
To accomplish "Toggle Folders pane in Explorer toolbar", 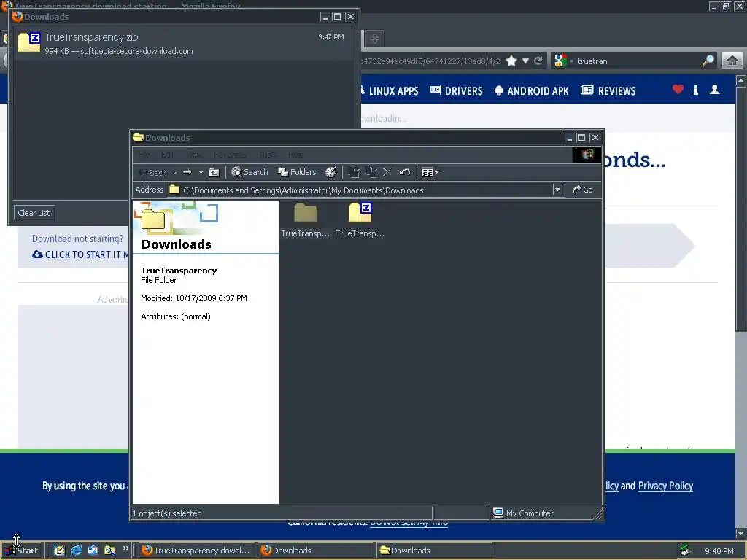I will pyautogui.click(x=297, y=172).
